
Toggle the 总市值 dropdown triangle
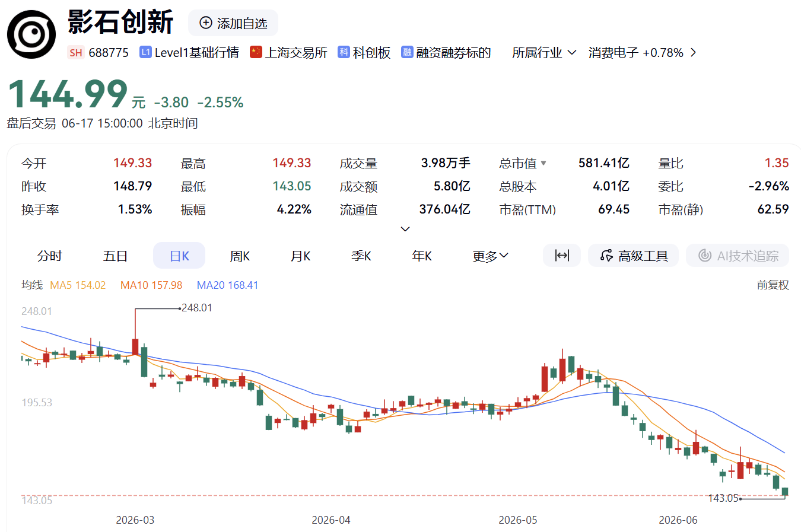point(543,163)
